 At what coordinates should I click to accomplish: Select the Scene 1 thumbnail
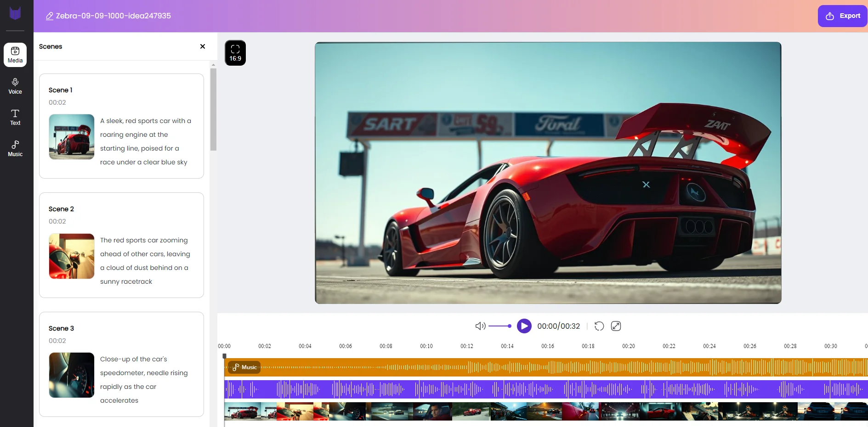(72, 137)
